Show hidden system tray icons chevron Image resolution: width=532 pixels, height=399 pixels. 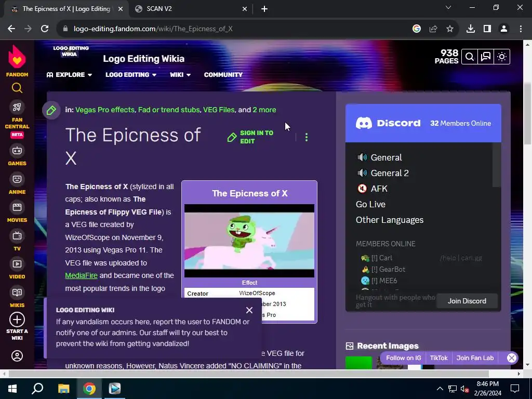point(440,389)
